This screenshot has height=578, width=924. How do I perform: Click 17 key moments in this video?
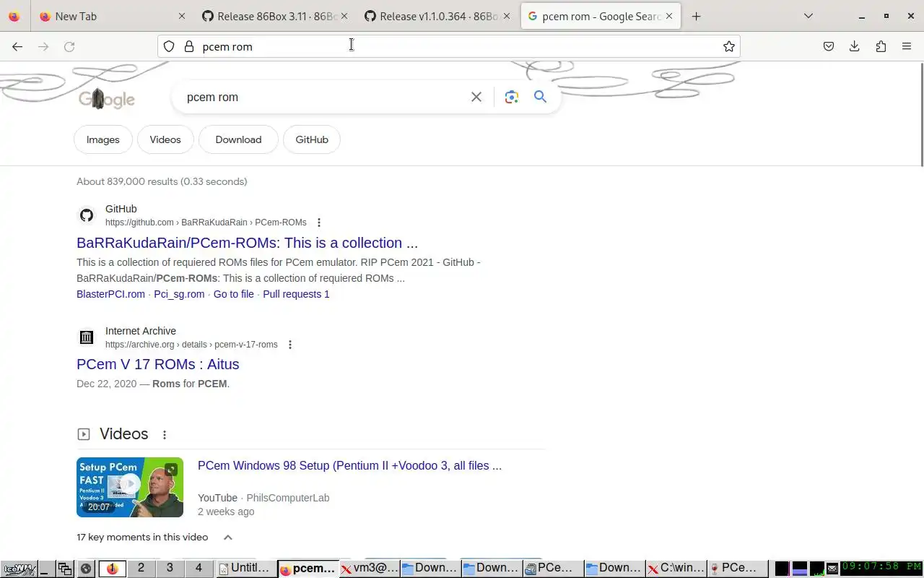142,537
